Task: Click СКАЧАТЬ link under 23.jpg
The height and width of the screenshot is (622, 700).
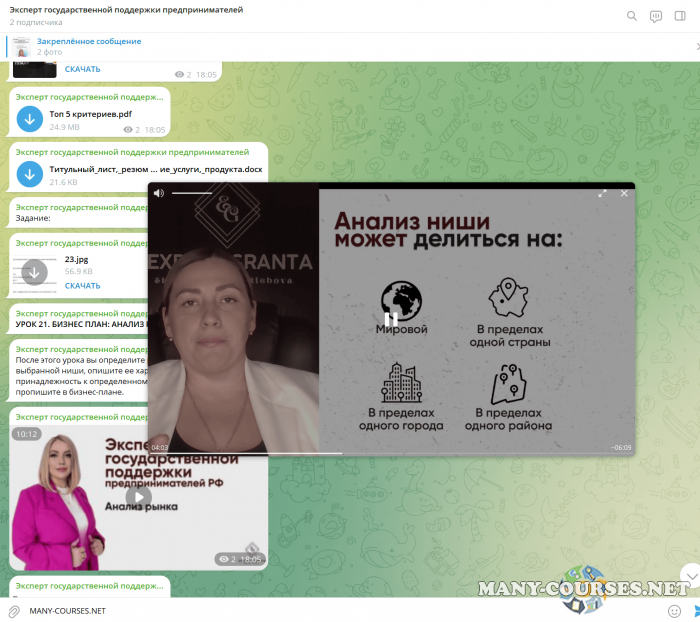Action: tap(82, 286)
